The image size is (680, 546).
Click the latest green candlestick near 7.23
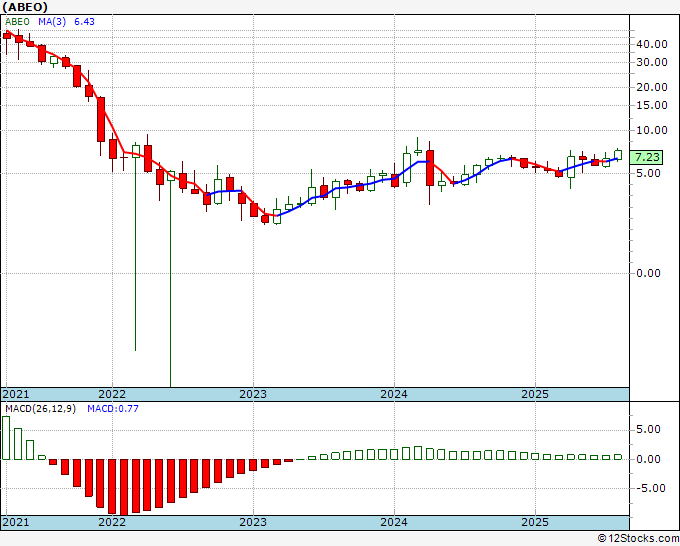pyautogui.click(x=618, y=155)
